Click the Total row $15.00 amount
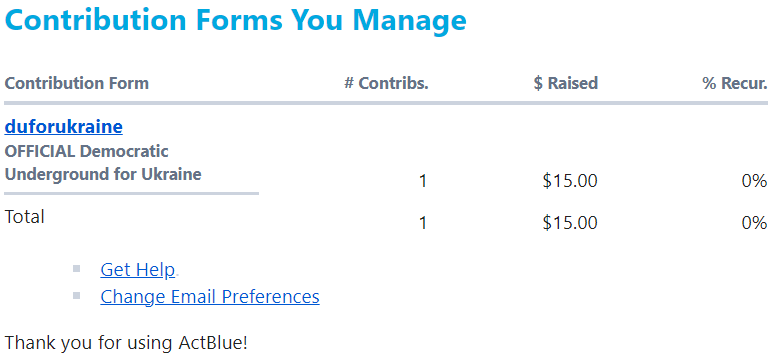The height and width of the screenshot is (361, 775). [x=570, y=223]
